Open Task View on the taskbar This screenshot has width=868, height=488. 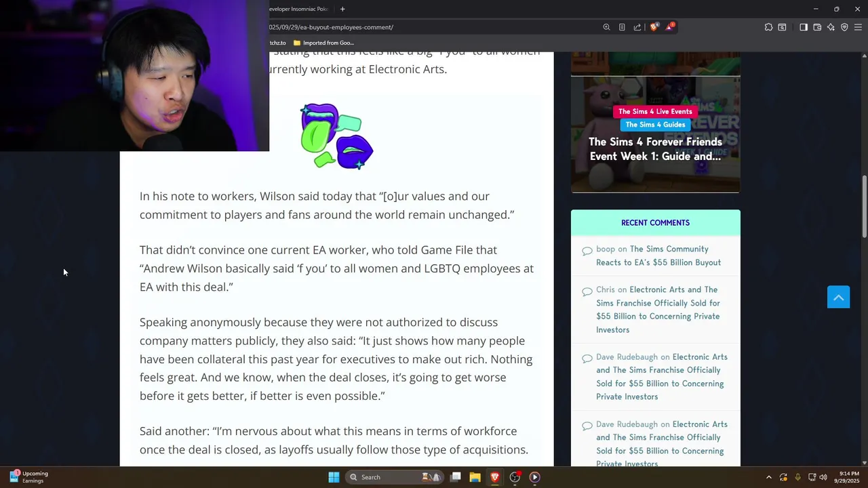point(456,477)
